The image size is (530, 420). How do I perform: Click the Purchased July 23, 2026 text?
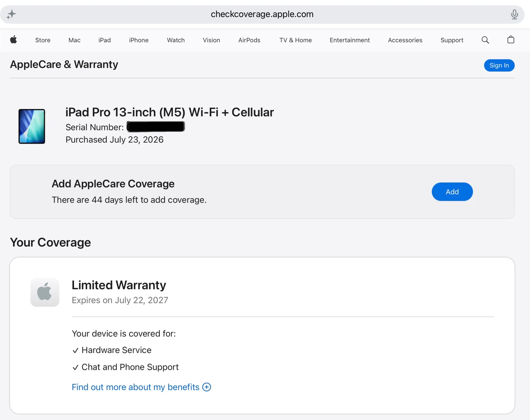(x=114, y=140)
